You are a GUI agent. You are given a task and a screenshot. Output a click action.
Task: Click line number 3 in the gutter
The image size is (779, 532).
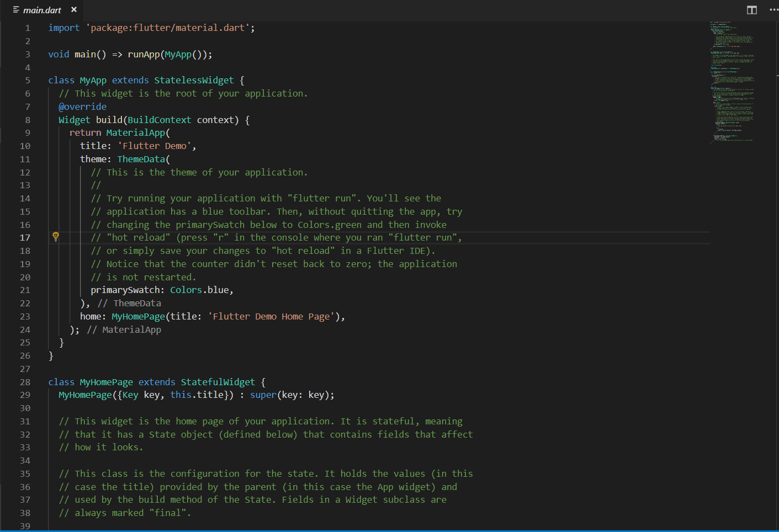click(x=27, y=54)
